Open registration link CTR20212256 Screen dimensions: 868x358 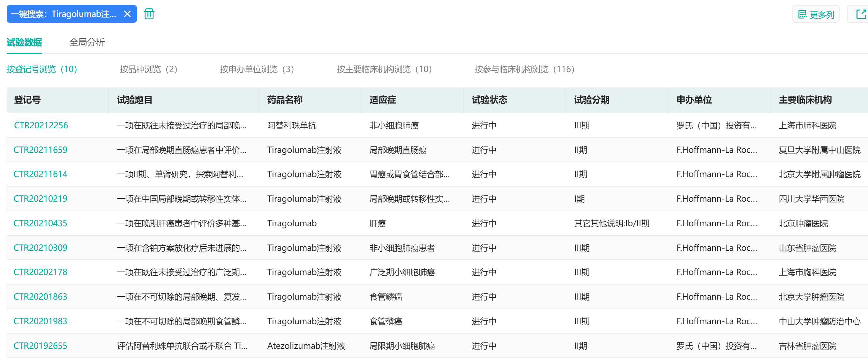pyautogui.click(x=41, y=125)
